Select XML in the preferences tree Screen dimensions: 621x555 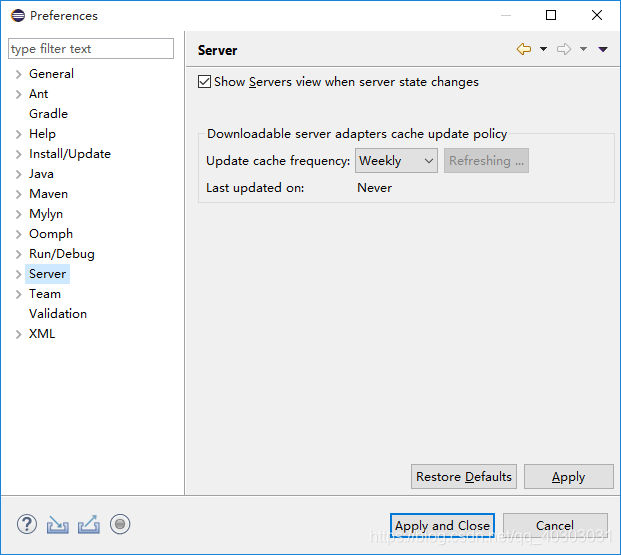tap(42, 334)
